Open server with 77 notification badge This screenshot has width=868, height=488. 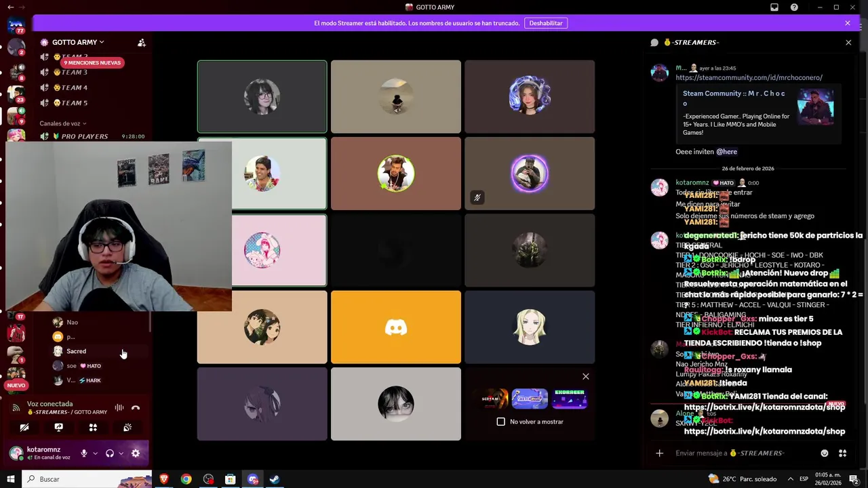click(x=16, y=26)
